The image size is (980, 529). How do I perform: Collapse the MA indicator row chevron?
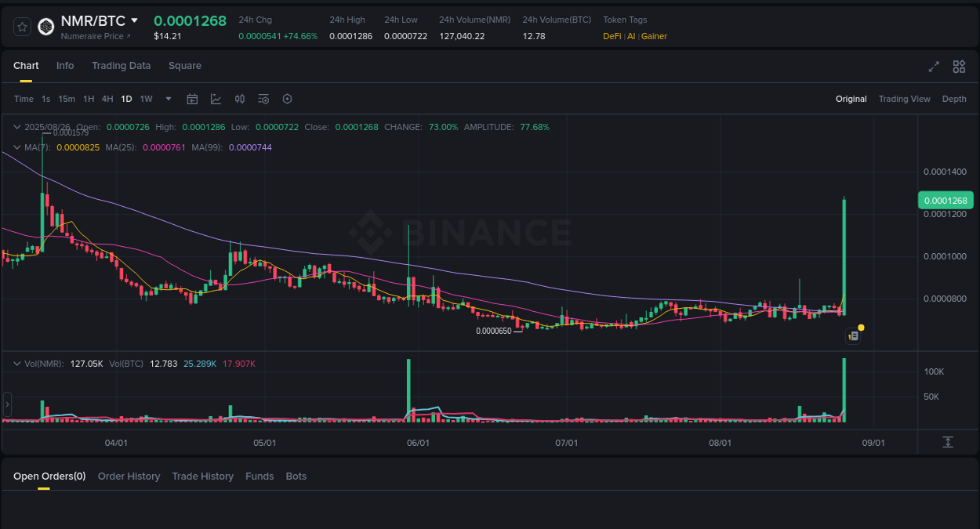pos(16,147)
